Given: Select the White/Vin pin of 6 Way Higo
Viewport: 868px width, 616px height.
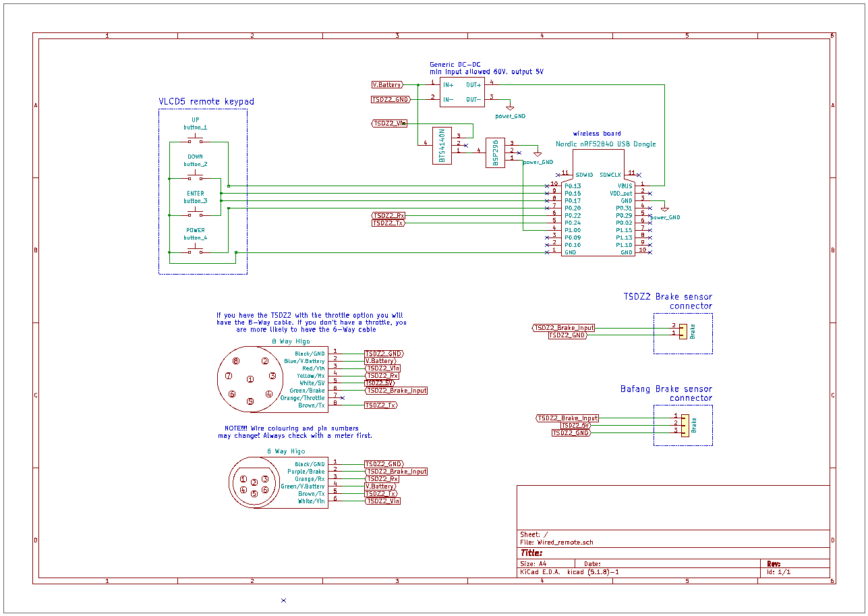Looking at the screenshot, I should (x=312, y=501).
